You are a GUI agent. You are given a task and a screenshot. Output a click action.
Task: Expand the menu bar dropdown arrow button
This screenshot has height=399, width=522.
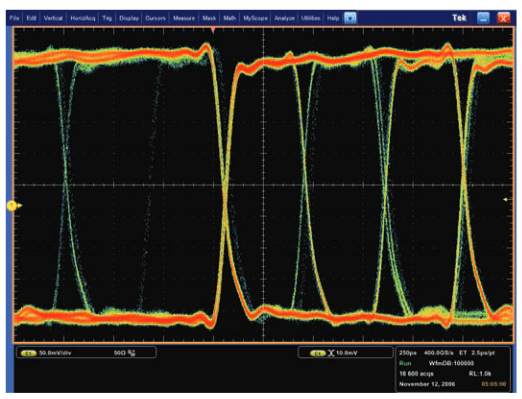pos(350,18)
